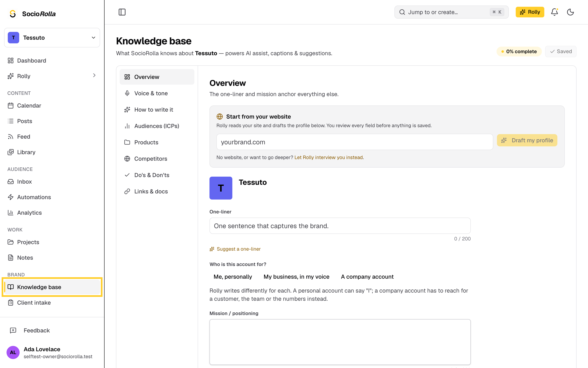588x368 pixels.
Task: Open the Tessuto workspace dropdown
Action: click(52, 37)
